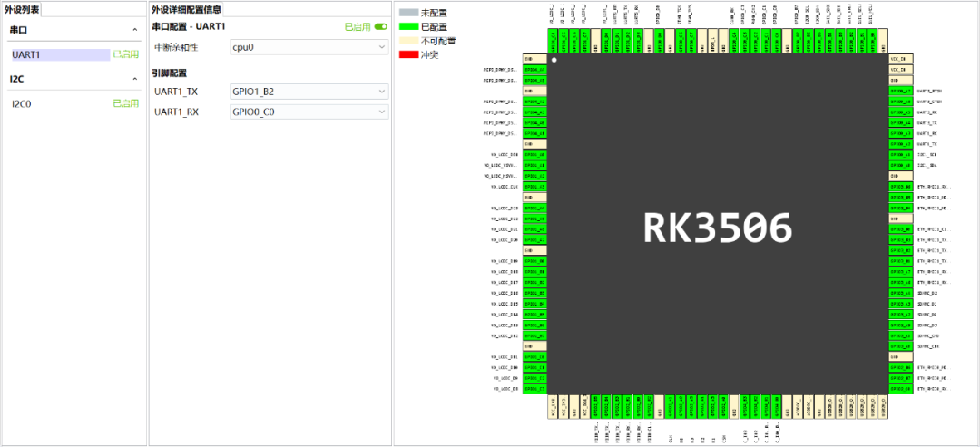
Task: Select the pin labeled UART1_TX on chip
Action: pos(901,143)
